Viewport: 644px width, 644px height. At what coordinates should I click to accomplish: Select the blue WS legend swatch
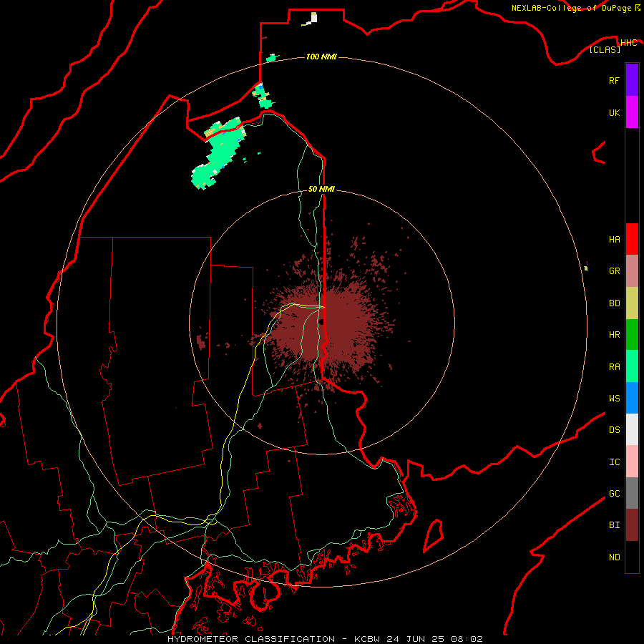pos(632,398)
